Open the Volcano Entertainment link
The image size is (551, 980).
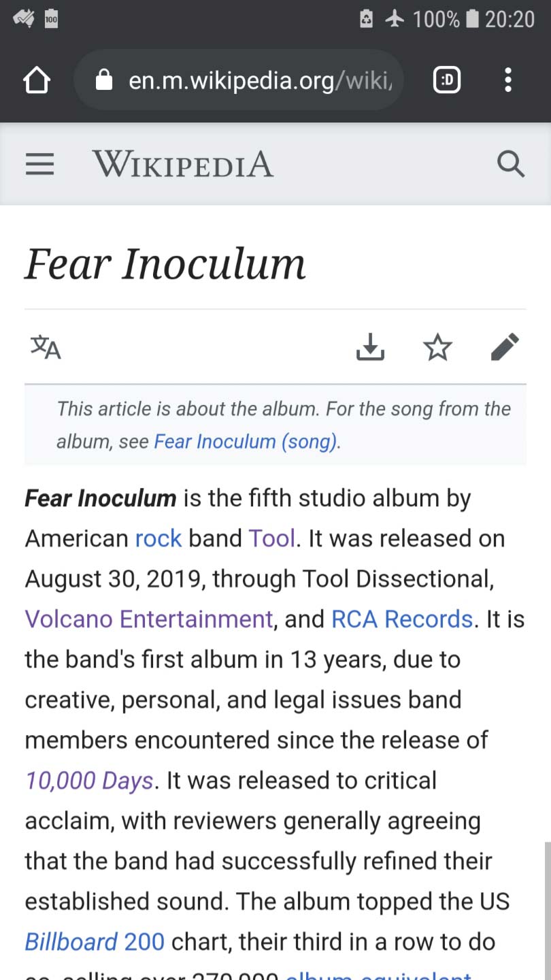(149, 619)
